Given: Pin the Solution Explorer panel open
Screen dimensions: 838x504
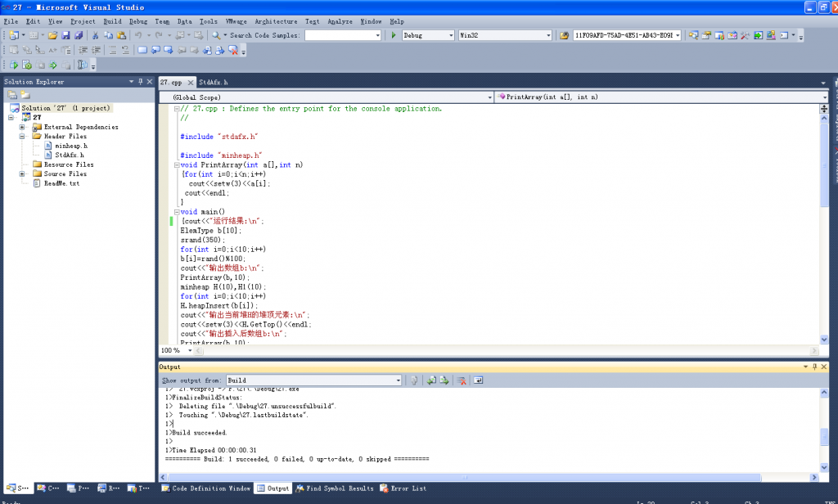Looking at the screenshot, I should click(x=141, y=81).
